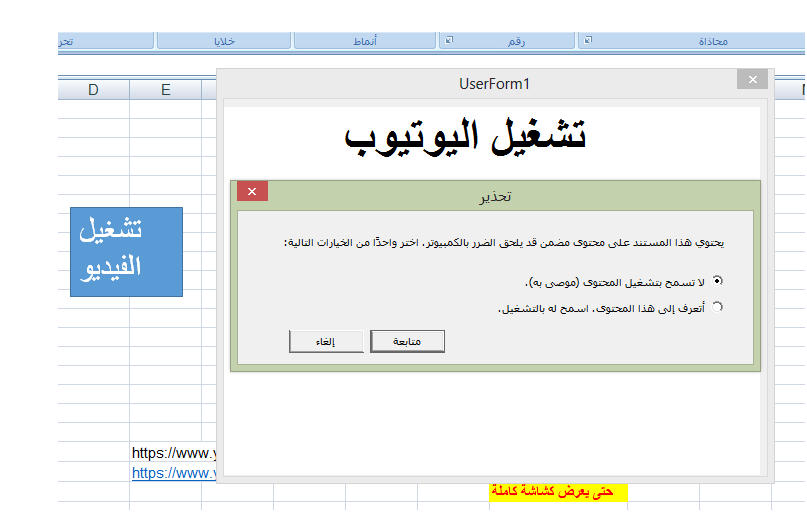
Task: Click the أنماط ribbon group label
Action: 365,41
